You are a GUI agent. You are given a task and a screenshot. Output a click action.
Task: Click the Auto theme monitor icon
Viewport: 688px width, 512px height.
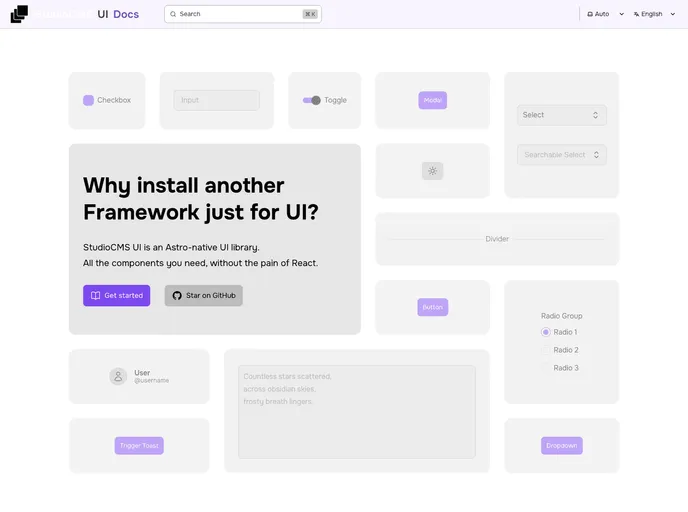(590, 14)
